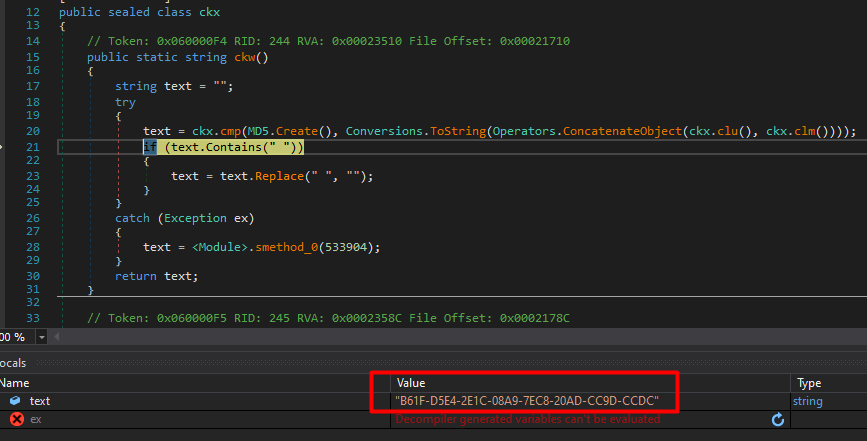Click the RVA 0x00023510 value
Image resolution: width=867 pixels, height=441 pixels.
click(x=367, y=41)
